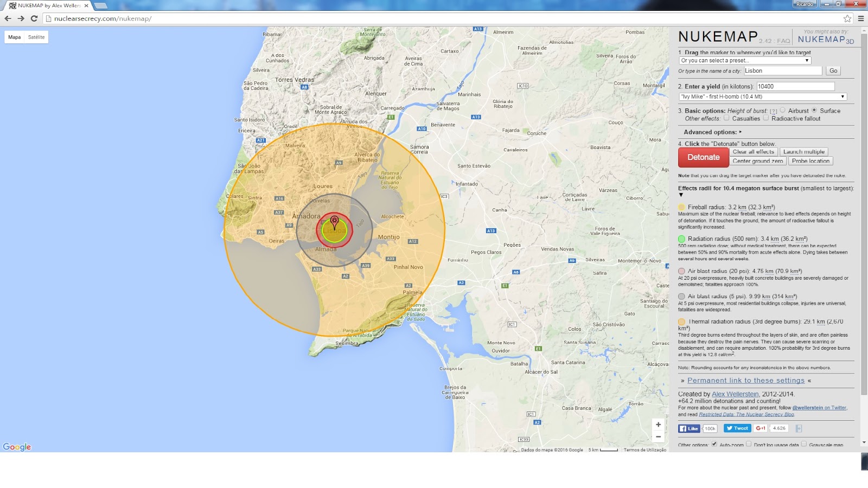Viewport: 868px width, 488px height.
Task: Zoom out on the map
Action: click(x=658, y=437)
